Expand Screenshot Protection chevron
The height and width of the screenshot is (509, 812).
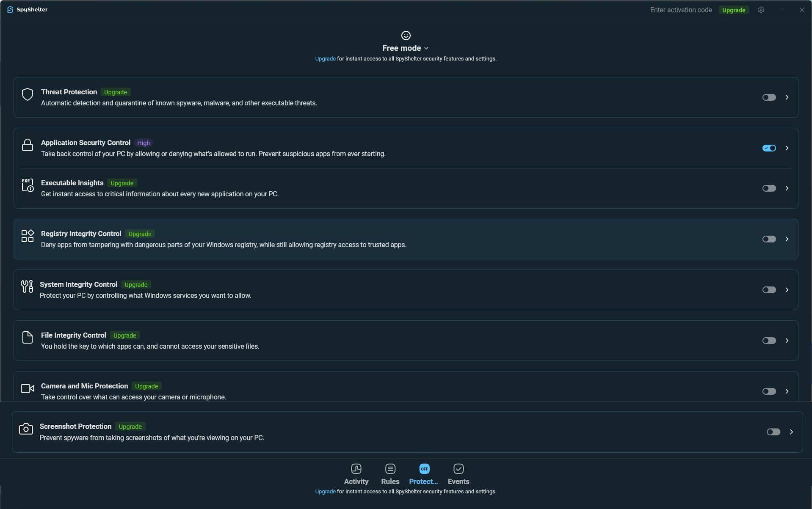click(791, 432)
